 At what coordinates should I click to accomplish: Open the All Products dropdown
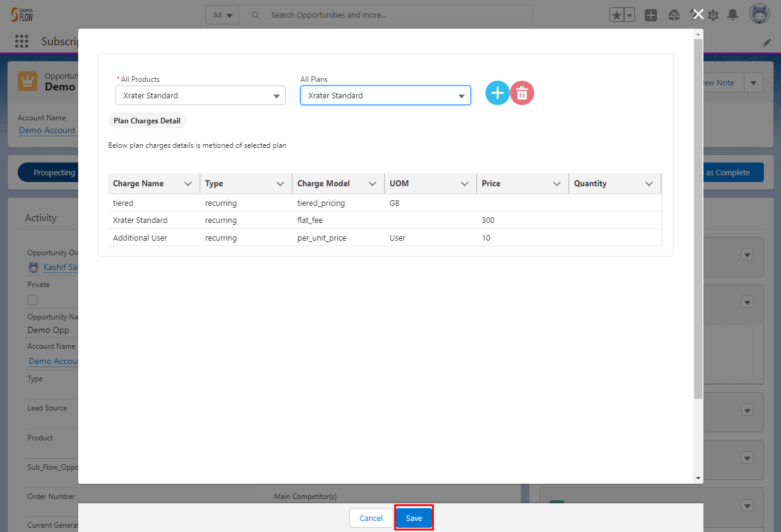(200, 95)
